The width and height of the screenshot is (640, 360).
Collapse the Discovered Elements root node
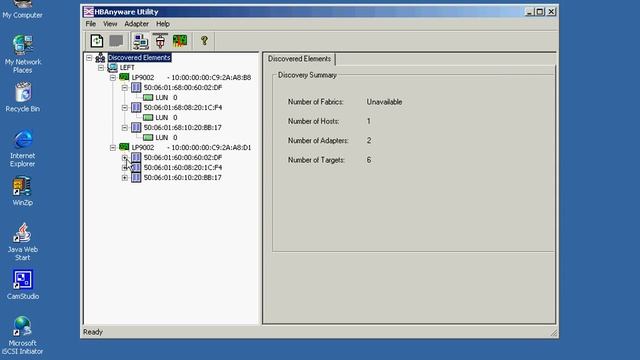(89, 58)
